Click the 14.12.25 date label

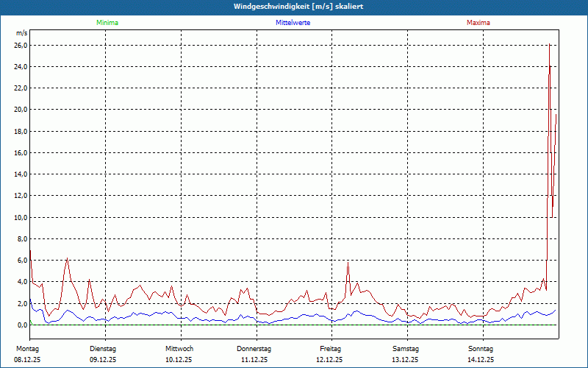click(x=481, y=360)
